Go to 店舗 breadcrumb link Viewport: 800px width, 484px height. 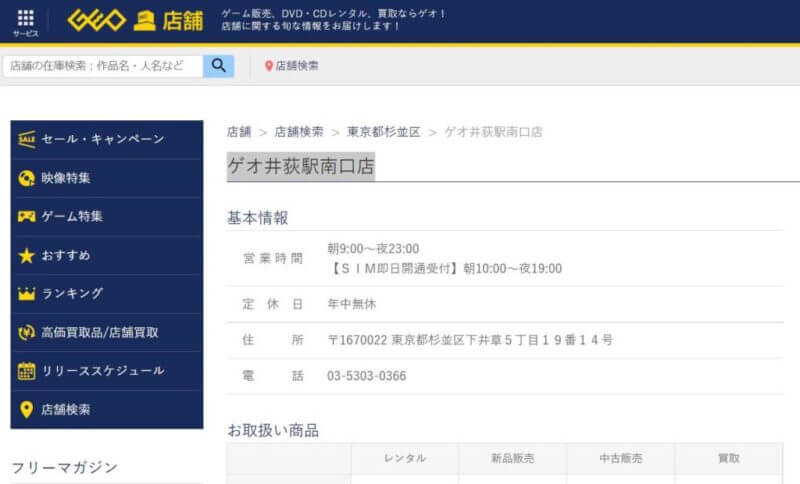[x=239, y=132]
